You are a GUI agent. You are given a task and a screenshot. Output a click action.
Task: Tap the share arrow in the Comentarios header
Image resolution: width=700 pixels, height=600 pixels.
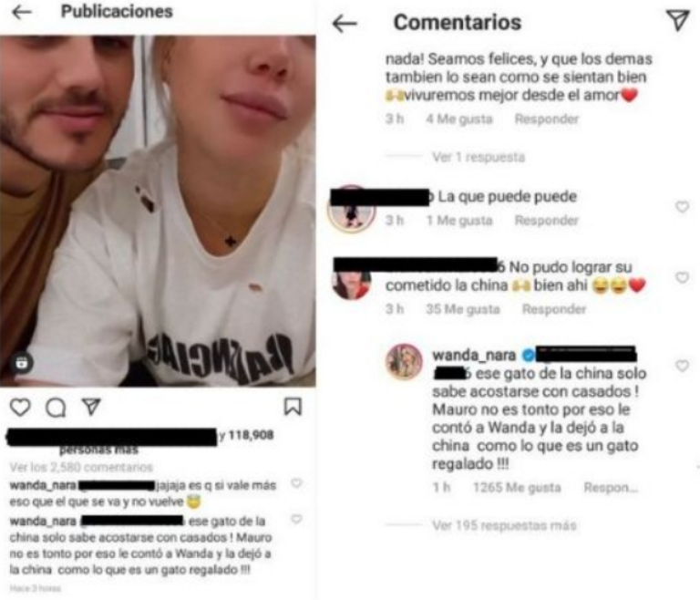[678, 21]
